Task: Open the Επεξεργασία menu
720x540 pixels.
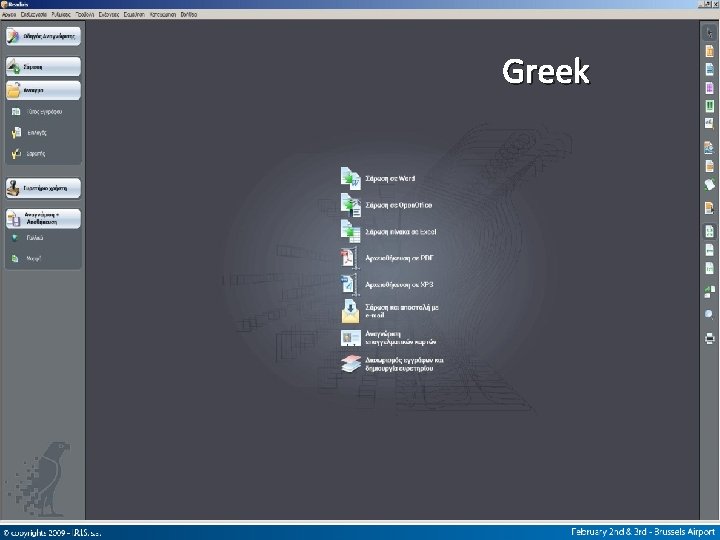Action: tap(34, 14)
